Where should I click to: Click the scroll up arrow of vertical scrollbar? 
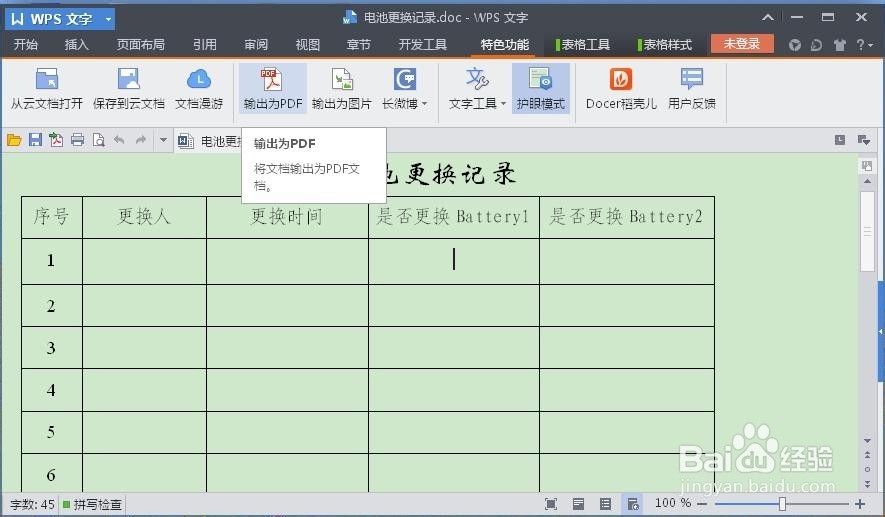click(868, 182)
